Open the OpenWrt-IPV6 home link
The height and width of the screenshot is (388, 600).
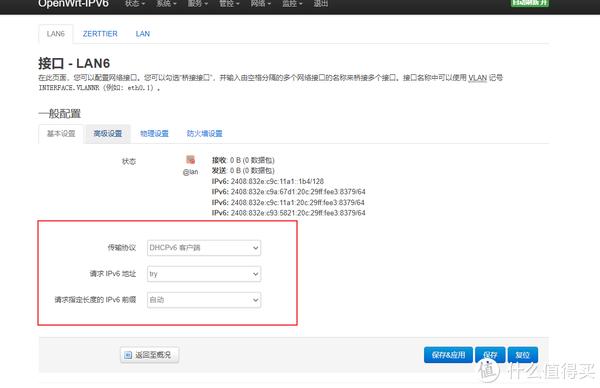(x=73, y=4)
